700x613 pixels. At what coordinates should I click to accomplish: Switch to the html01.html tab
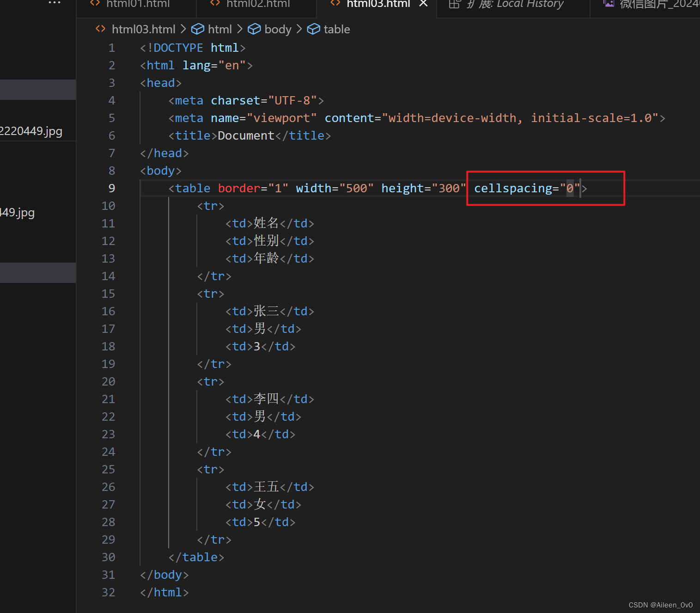click(x=137, y=4)
